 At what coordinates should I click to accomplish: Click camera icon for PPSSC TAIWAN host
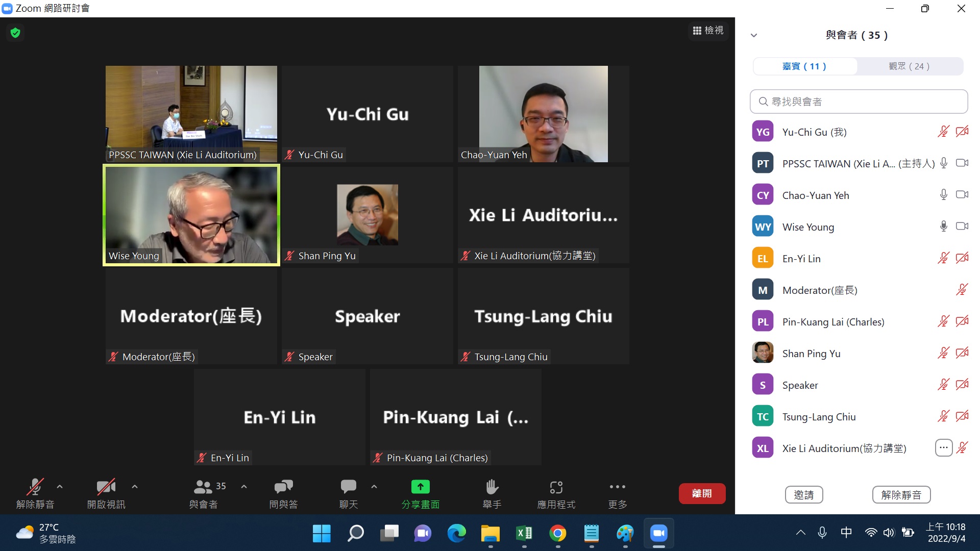pos(962,163)
